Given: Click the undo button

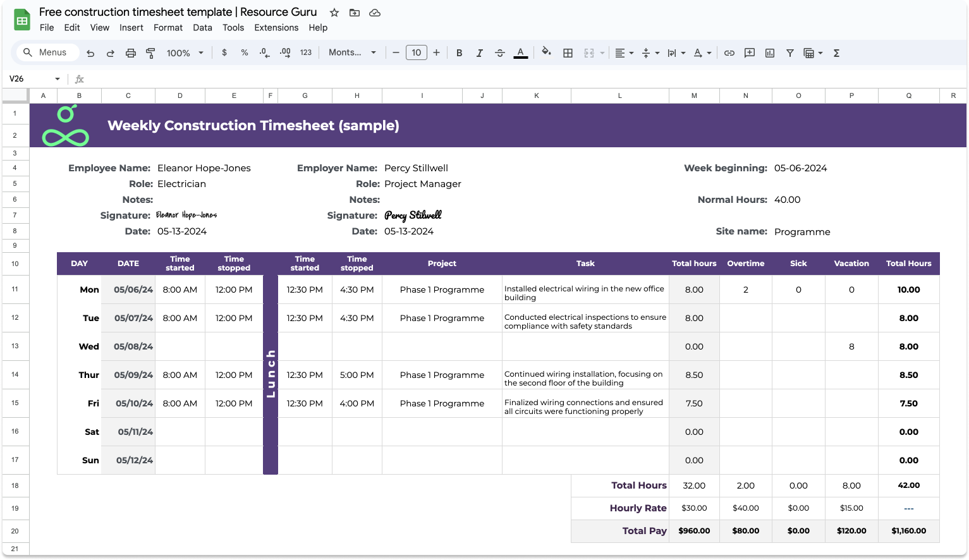Looking at the screenshot, I should coord(90,53).
